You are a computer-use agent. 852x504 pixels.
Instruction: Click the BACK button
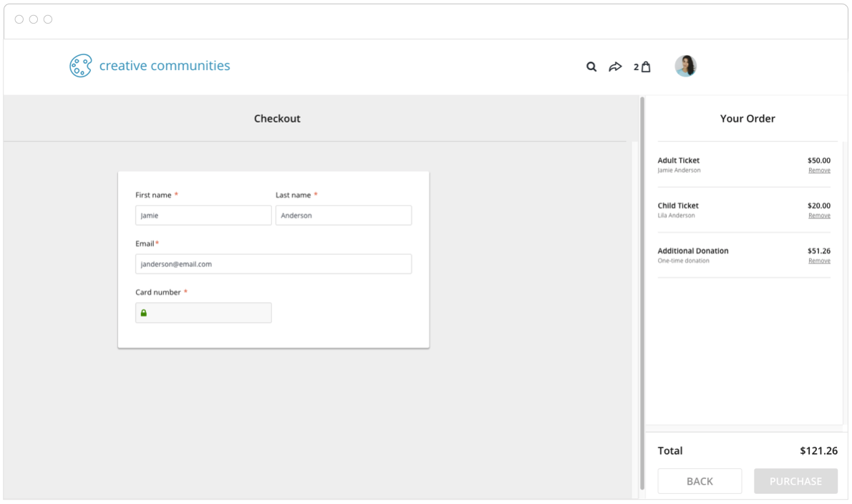[x=700, y=481]
